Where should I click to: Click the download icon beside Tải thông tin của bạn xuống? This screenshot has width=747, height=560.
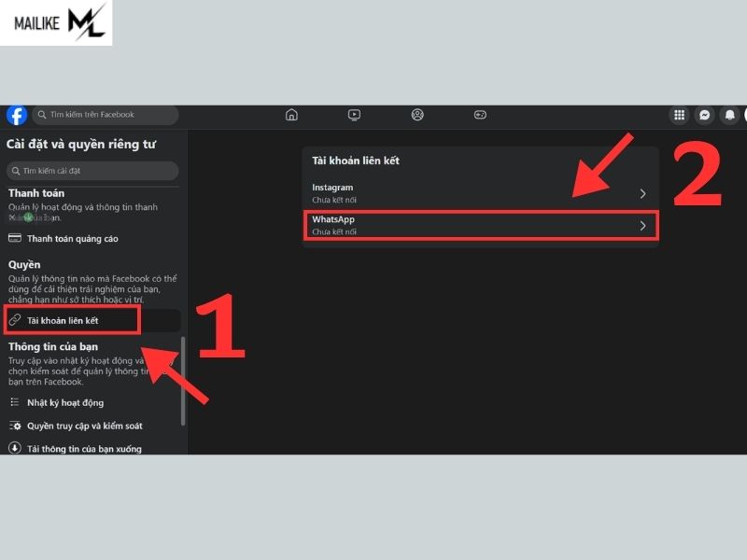15,448
